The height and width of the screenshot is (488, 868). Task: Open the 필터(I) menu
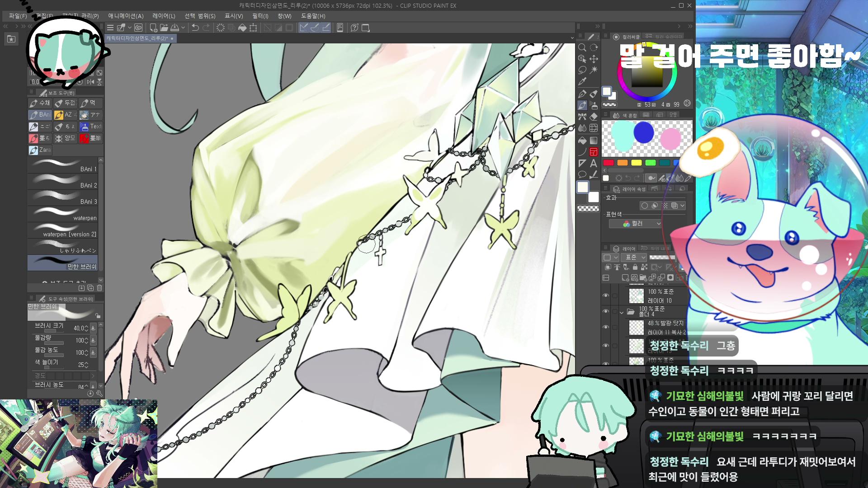point(260,16)
